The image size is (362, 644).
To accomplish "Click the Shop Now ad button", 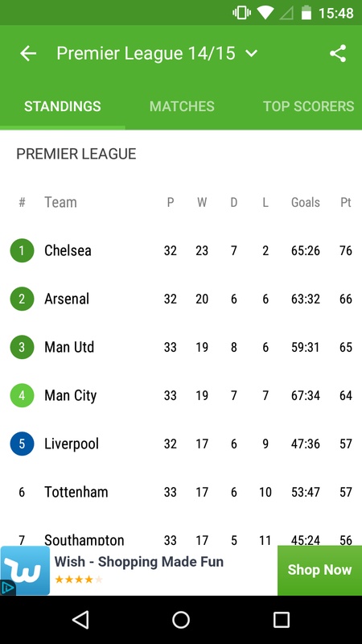I will [319, 570].
